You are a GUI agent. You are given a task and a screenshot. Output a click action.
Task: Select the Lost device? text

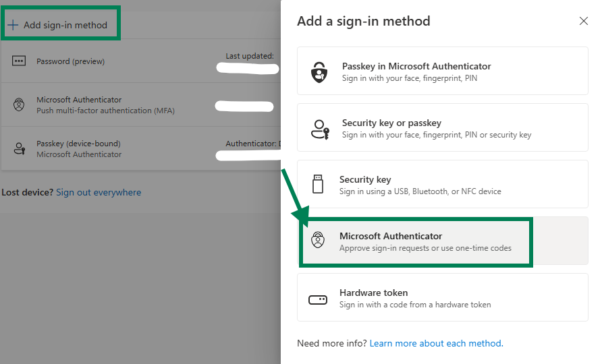point(27,192)
